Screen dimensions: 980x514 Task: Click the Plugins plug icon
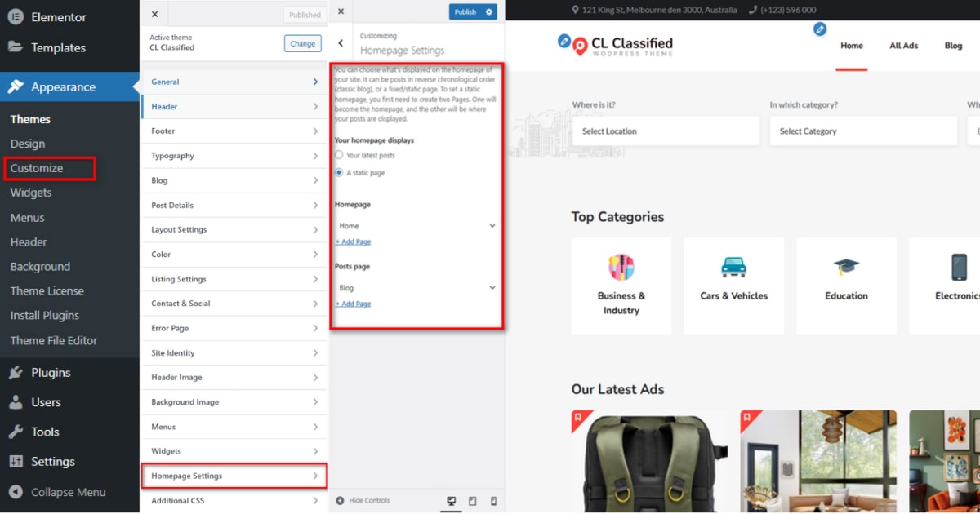(x=16, y=373)
